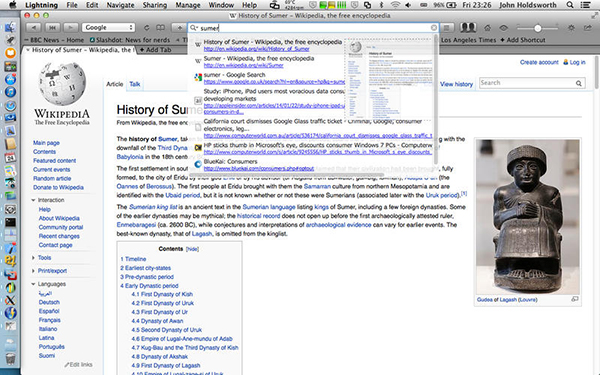Viewport: 600px width, 375px height.
Task: Click the home icon in toolbar
Action: [488, 28]
